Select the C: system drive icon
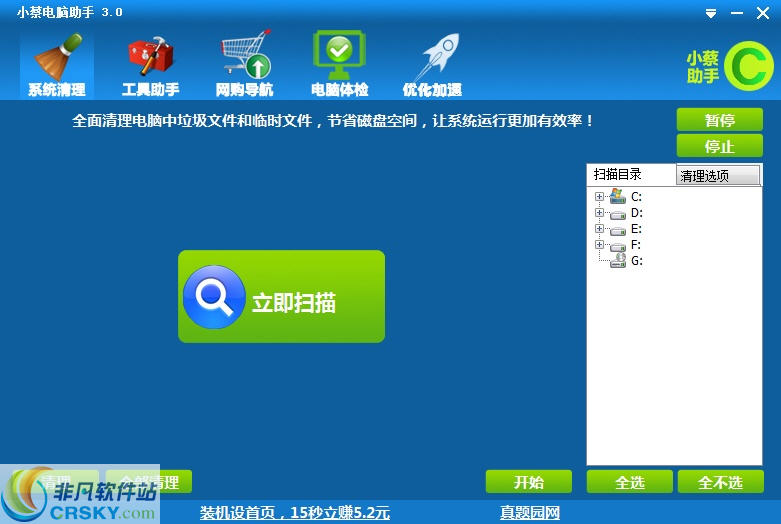Image resolution: width=781 pixels, height=524 pixels. (x=618, y=196)
